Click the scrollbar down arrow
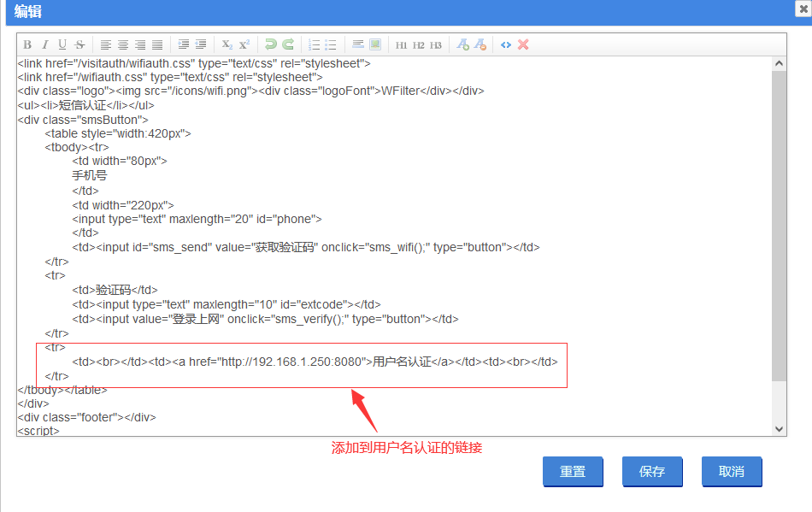Screen dimensions: 812x512 (779, 428)
